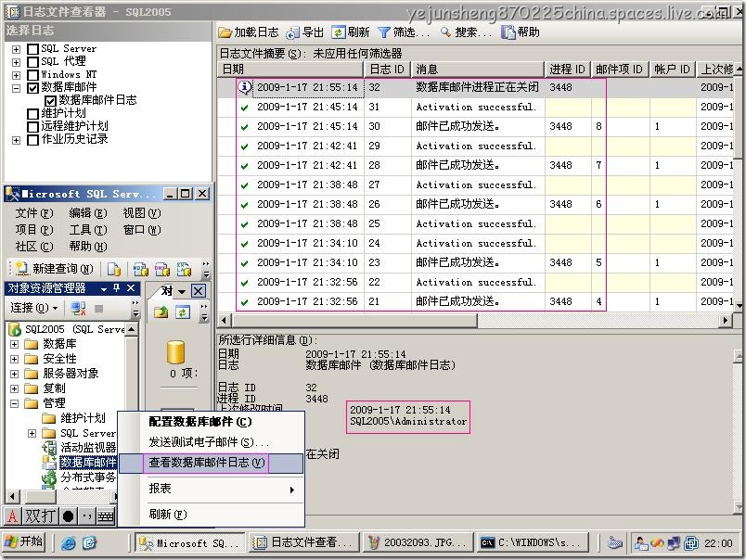Check the 远程维护计划 checkbox
746x560 pixels.
32,127
